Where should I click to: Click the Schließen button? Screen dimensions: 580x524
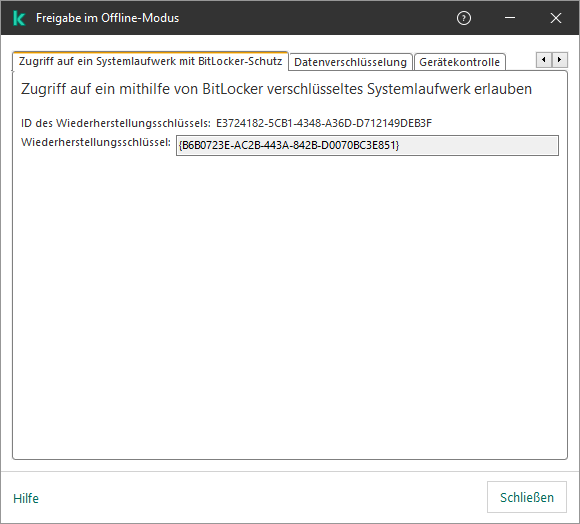[526, 497]
